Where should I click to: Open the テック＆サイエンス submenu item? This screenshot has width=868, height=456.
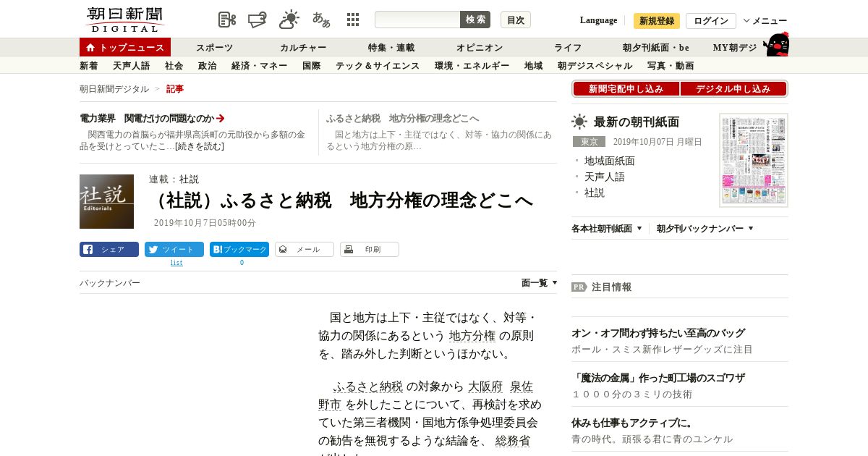[x=378, y=66]
